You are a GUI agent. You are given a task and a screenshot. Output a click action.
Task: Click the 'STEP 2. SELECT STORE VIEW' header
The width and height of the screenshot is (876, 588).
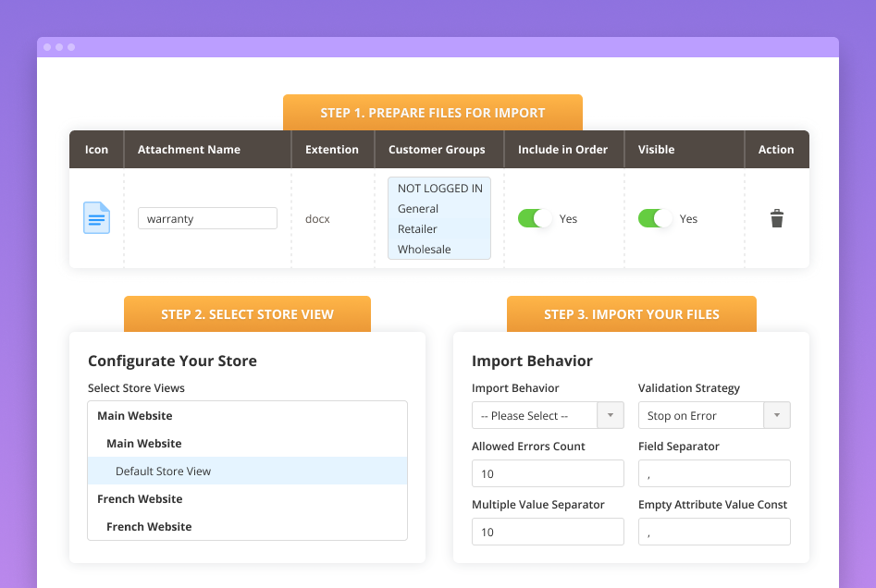click(x=247, y=313)
